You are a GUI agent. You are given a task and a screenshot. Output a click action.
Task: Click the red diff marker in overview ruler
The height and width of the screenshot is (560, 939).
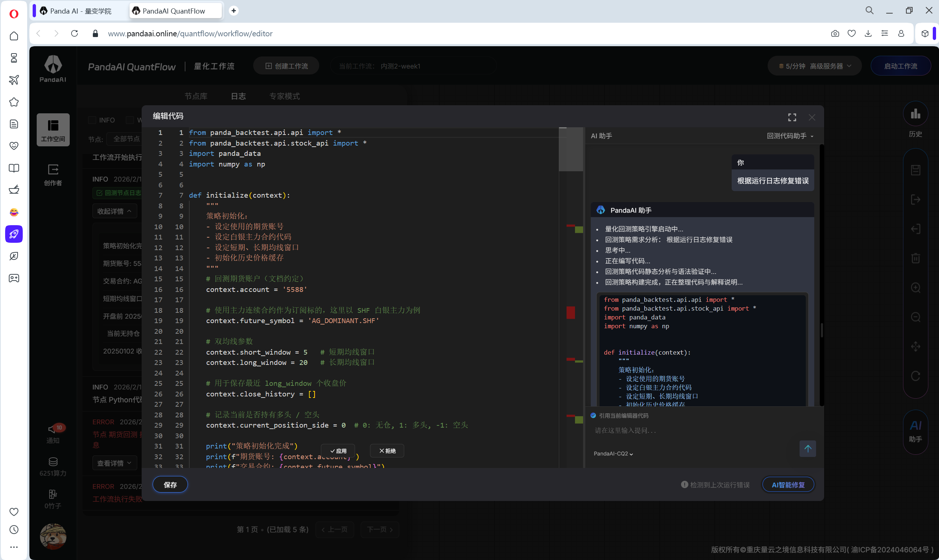click(571, 312)
